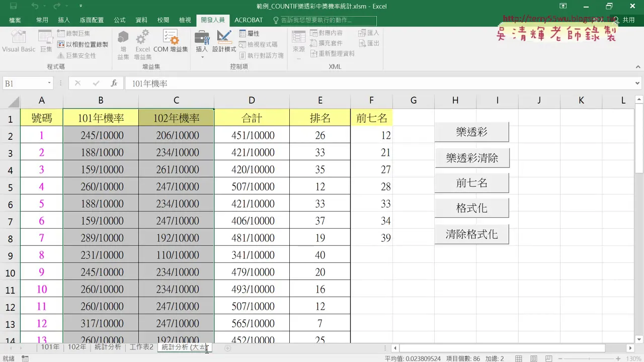Open the Macros (巨集) dialog

tap(46, 41)
